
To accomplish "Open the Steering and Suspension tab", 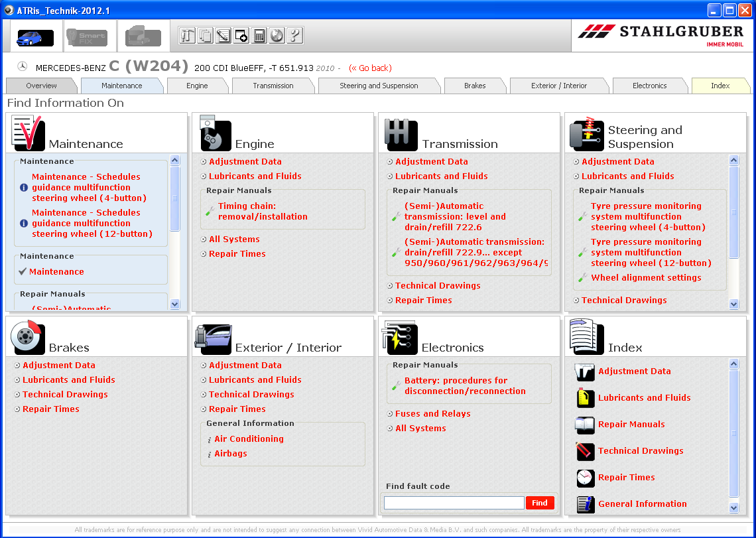I will pyautogui.click(x=379, y=86).
